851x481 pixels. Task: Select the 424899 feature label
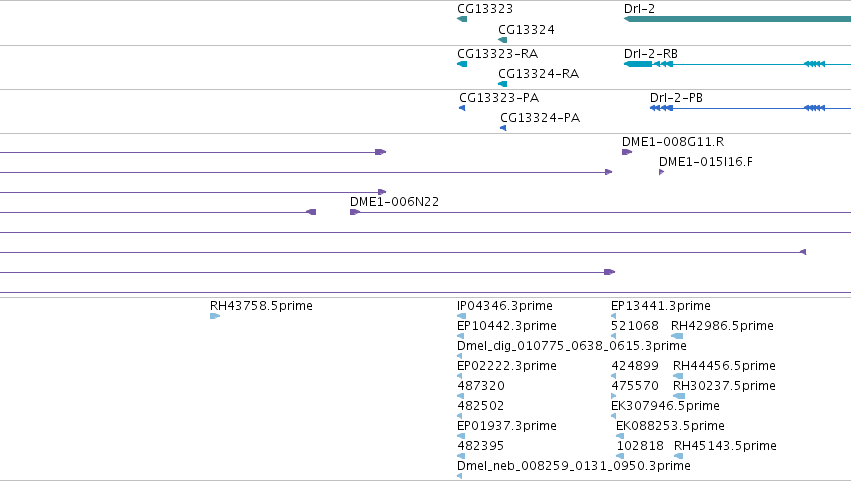click(x=635, y=366)
